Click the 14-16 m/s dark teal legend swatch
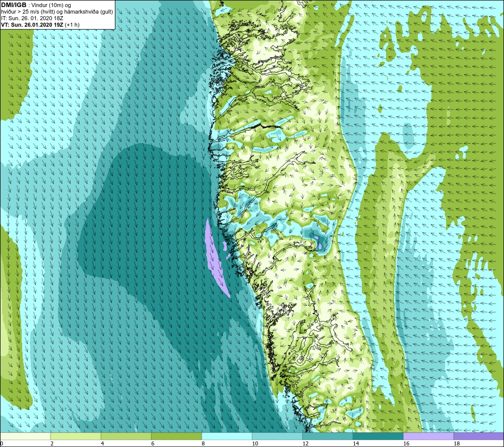The height and width of the screenshot is (447, 504). click(x=378, y=436)
